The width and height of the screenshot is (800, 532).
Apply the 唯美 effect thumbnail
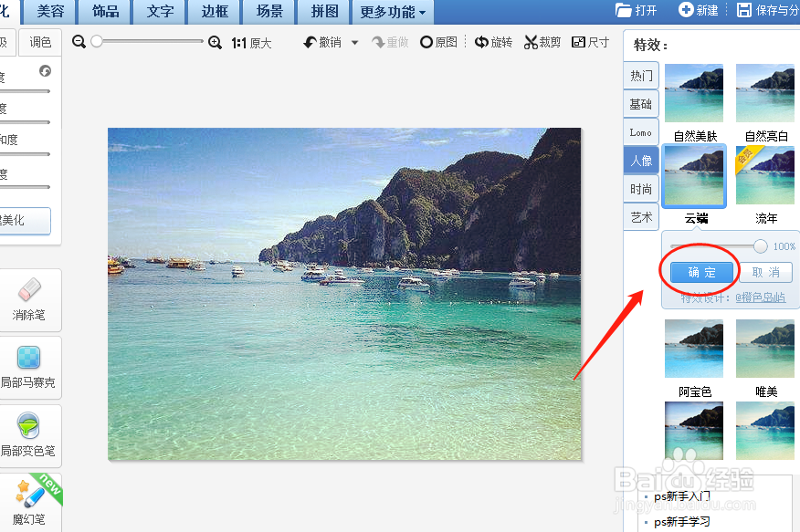coord(765,349)
